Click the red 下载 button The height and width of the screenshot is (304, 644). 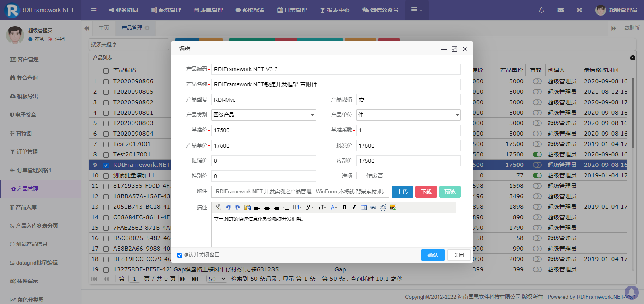(x=426, y=192)
